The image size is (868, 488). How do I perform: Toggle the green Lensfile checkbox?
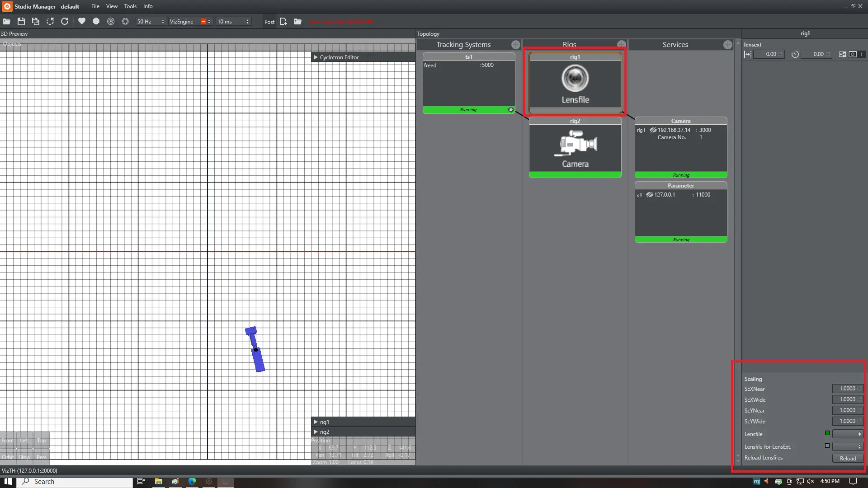pyautogui.click(x=827, y=433)
